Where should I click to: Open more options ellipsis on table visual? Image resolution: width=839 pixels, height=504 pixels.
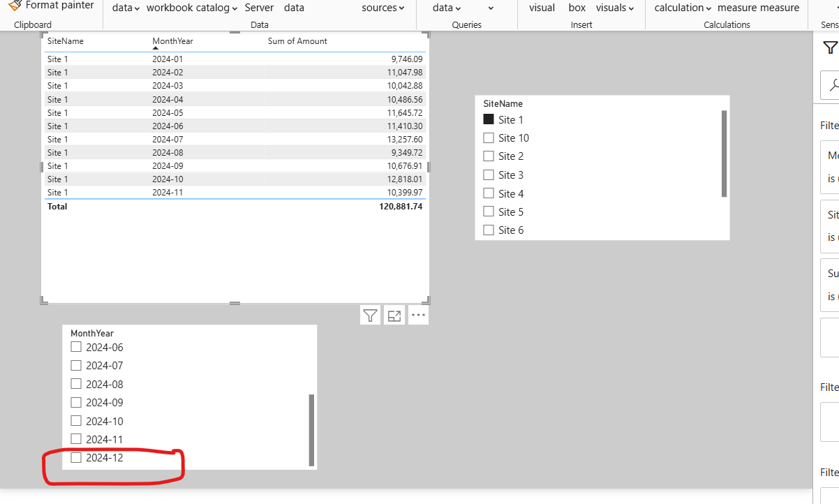click(x=418, y=316)
